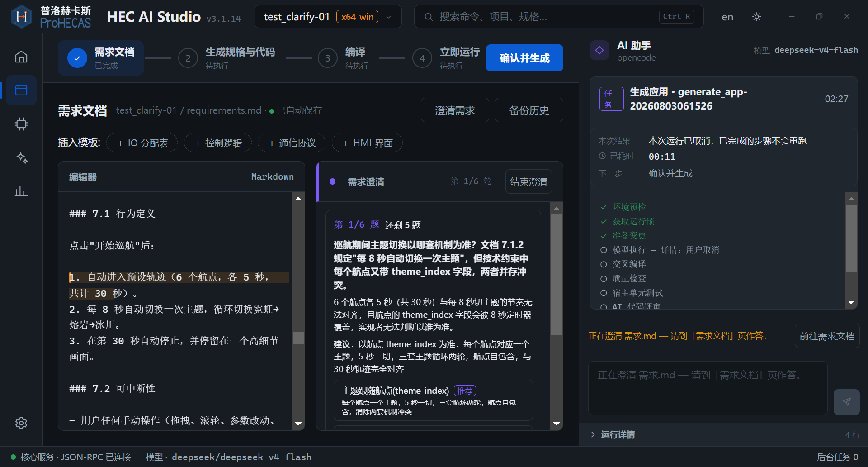The image size is (868, 467).
Task: Click the circle marker beside 质量检查
Action: (603, 278)
